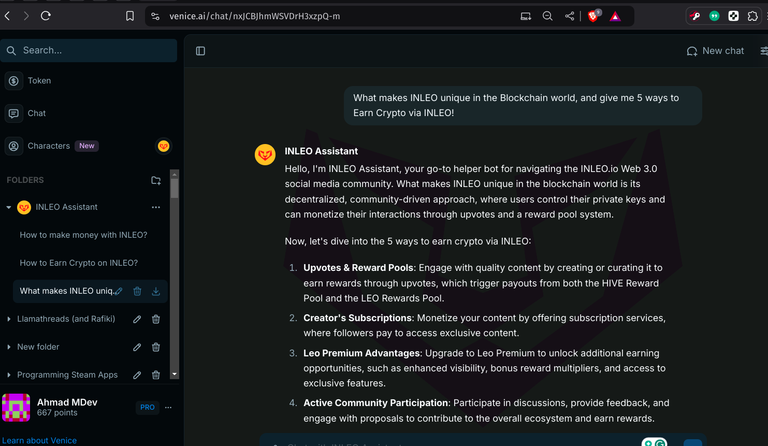Click the Upvotes & Reward Pools heading
Screen dimensions: 768x446
coord(359,268)
